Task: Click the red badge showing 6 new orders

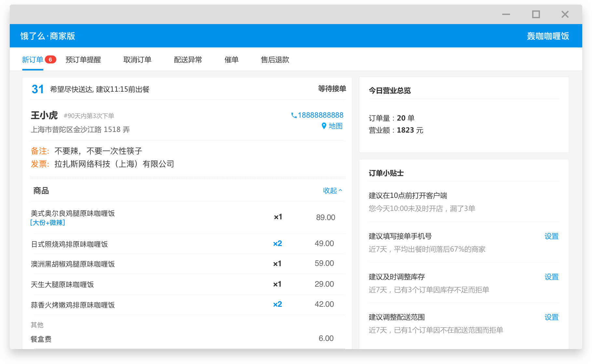Action: 50,59
